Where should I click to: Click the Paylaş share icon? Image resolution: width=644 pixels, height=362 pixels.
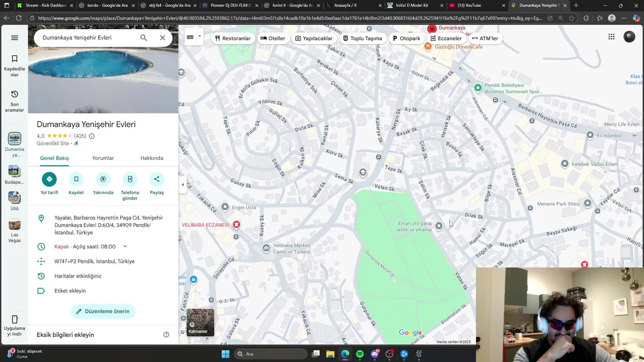pyautogui.click(x=156, y=179)
